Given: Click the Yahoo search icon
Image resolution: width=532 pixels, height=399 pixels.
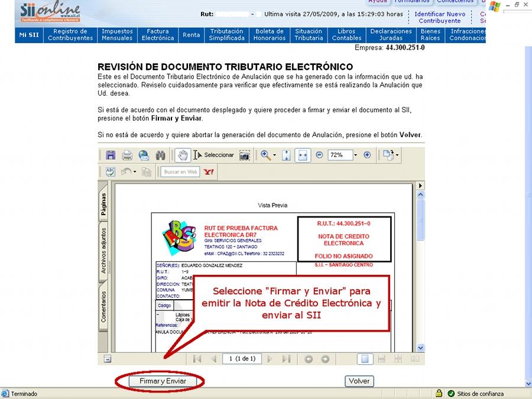Looking at the screenshot, I should coord(209,172).
